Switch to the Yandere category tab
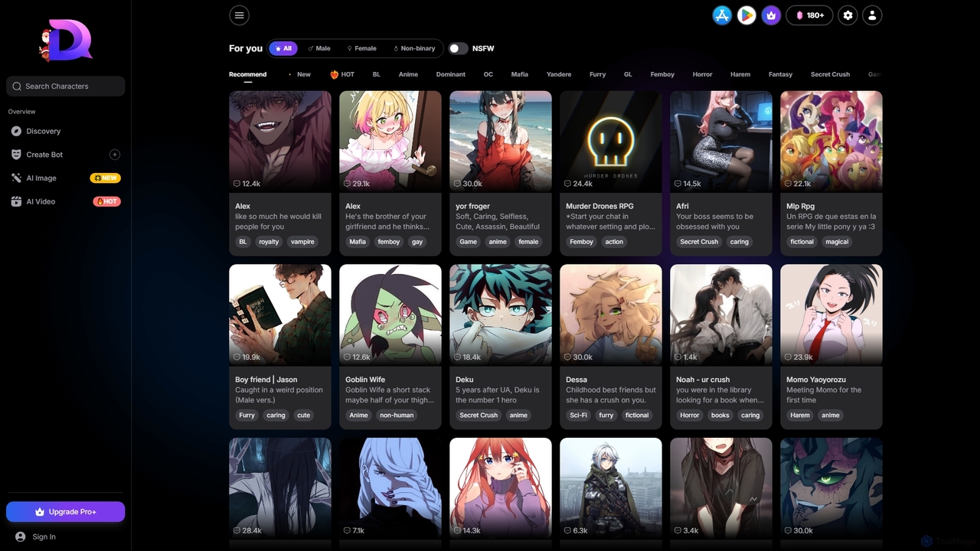Screen dimensions: 980x551 pyautogui.click(x=559, y=74)
